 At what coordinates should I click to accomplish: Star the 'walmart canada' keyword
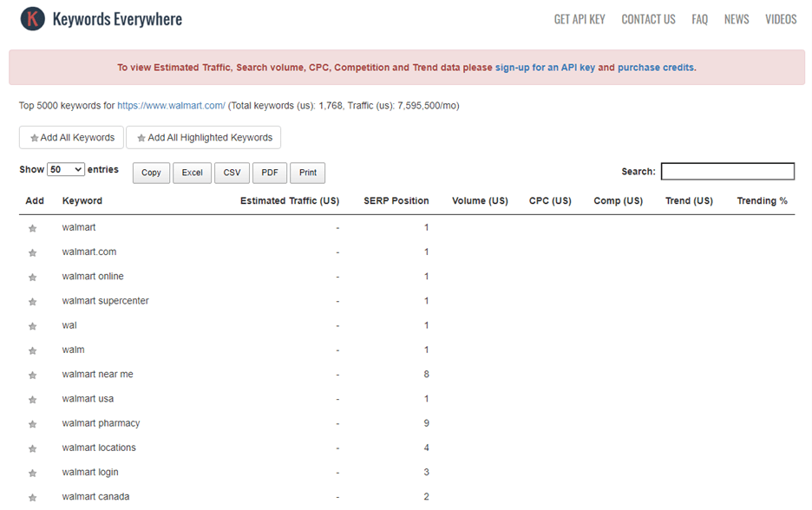tap(33, 498)
